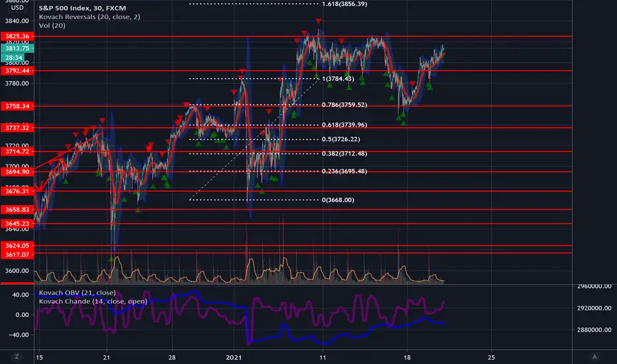Screen dimensions: 617x364
Task: Click Fibonacci level 1(3784.43) label
Action: [x=338, y=79]
